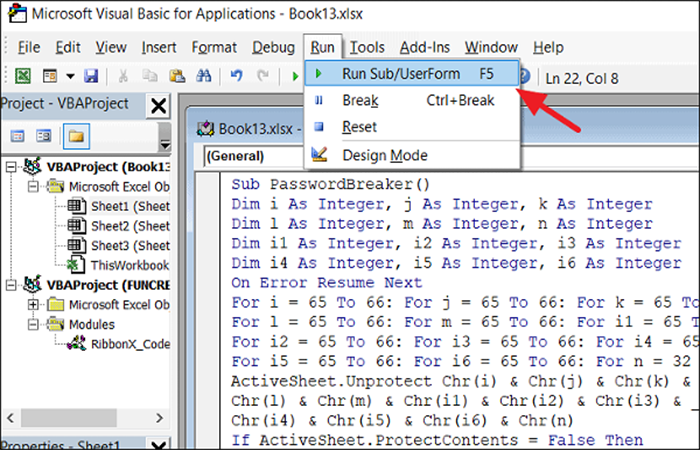Collapse the Modules folder node
Image resolution: width=700 pixels, height=450 pixels.
tap(33, 325)
